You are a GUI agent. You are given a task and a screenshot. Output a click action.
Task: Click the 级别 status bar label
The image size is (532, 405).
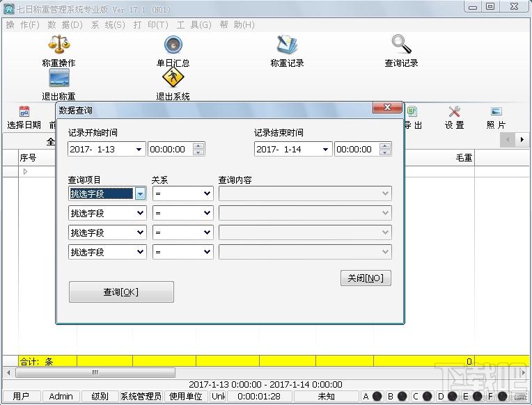click(100, 396)
